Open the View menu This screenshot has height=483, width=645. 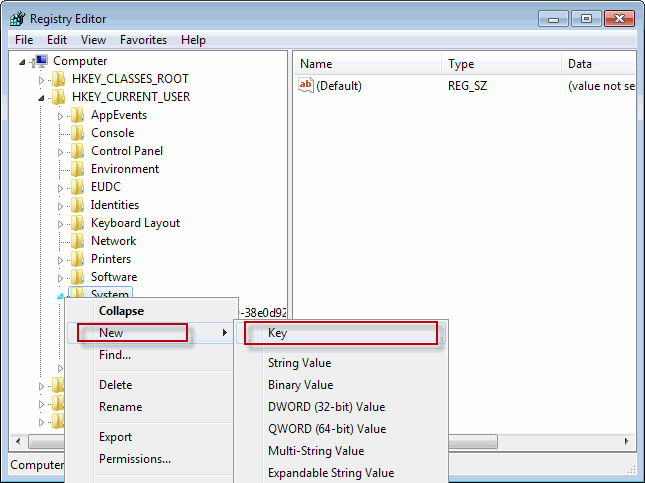(93, 40)
